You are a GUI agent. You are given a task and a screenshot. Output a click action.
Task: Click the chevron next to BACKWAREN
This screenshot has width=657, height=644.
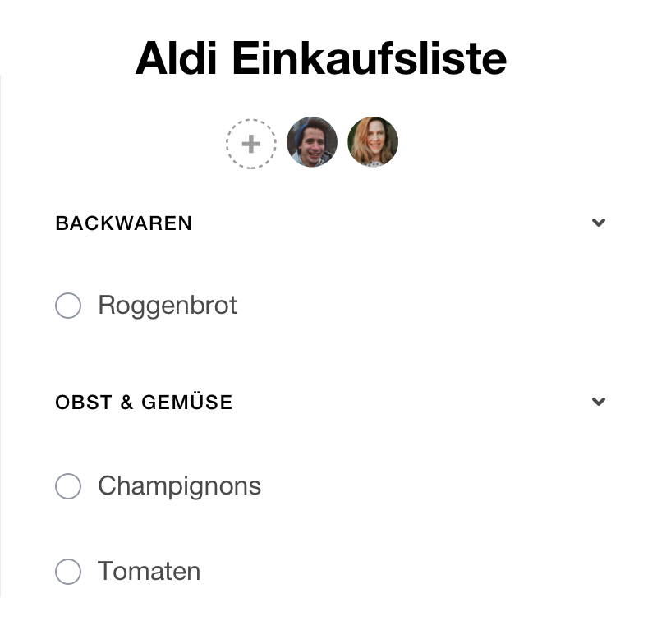599,222
